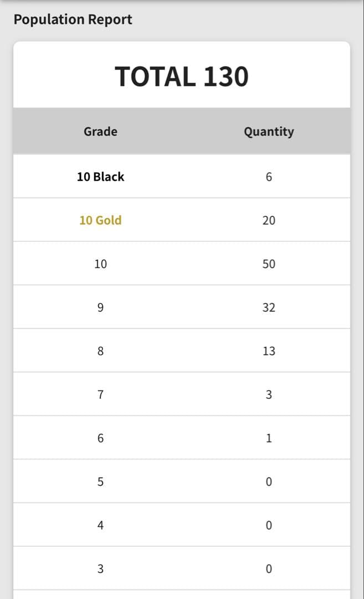Click the Population Report heading
The height and width of the screenshot is (599, 364).
point(73,19)
